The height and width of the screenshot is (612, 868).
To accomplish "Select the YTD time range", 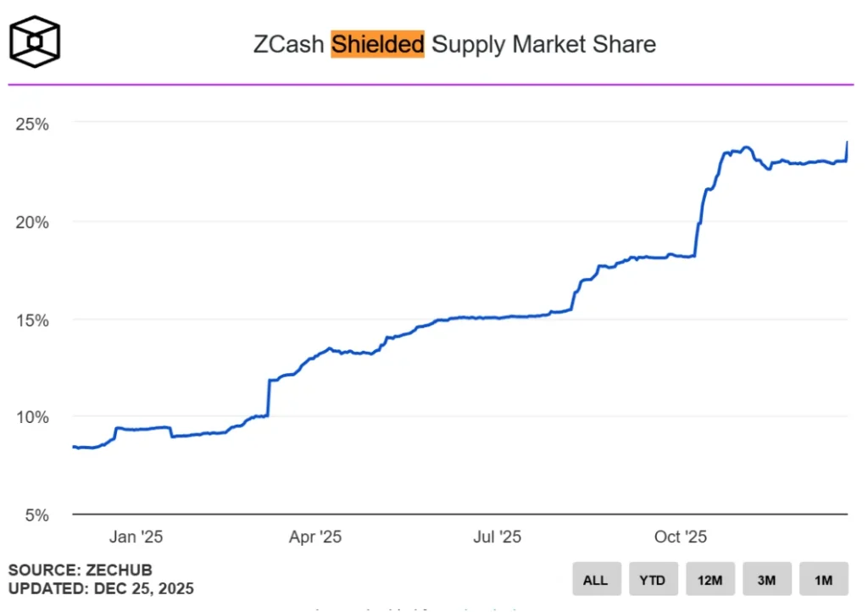I will (x=653, y=579).
